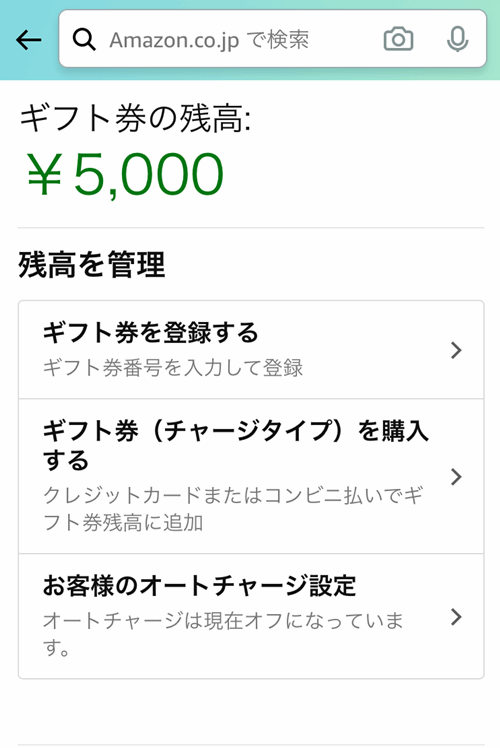The image size is (500, 748).
Task: Select ギフト券を登録する title
Action: pyautogui.click(x=150, y=332)
